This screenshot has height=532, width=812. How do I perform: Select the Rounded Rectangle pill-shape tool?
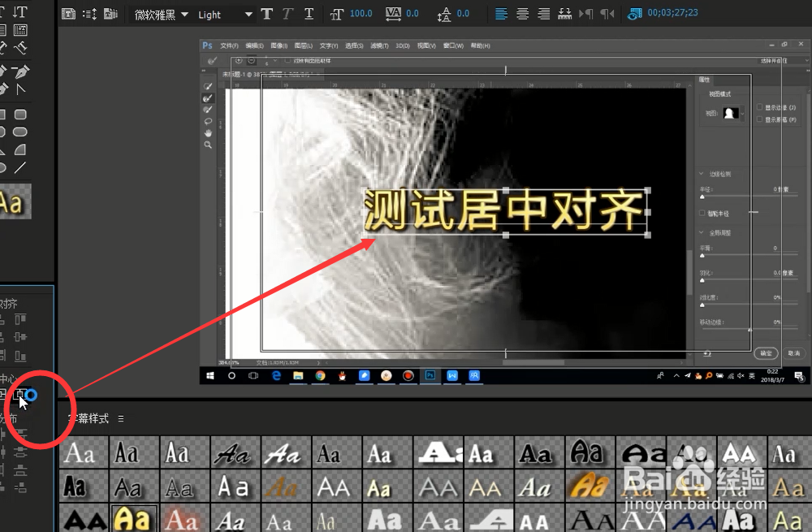tap(20, 132)
